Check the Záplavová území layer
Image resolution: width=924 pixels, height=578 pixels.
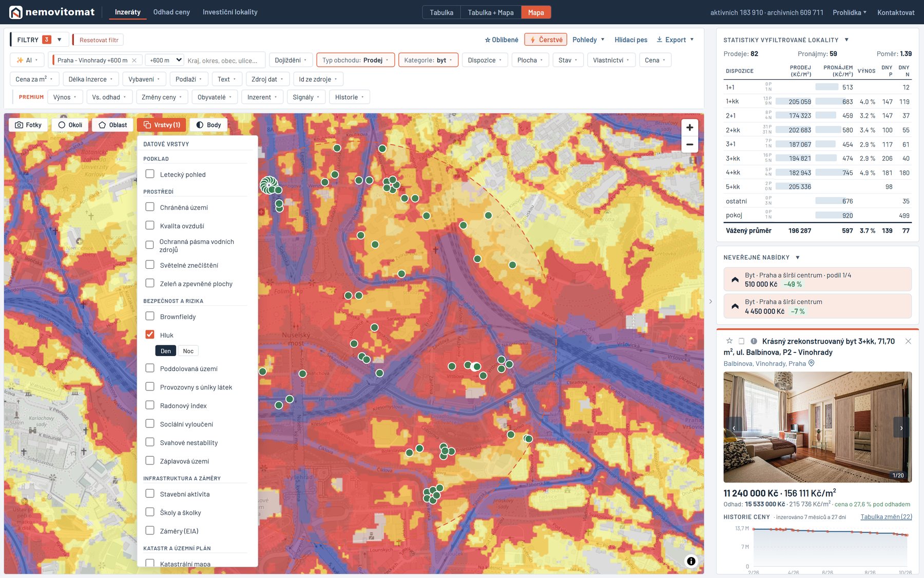150,461
